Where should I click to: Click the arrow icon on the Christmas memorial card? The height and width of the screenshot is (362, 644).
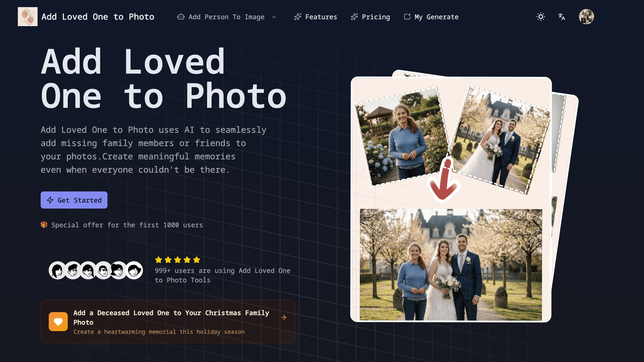[283, 316]
